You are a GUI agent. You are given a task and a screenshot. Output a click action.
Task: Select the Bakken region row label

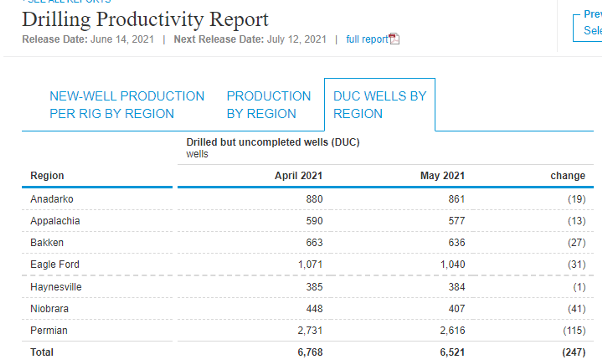[47, 242]
